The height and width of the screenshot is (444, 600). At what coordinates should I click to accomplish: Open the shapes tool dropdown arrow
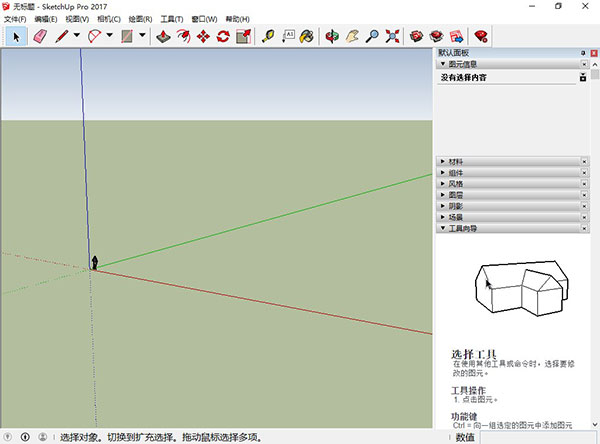tap(142, 37)
